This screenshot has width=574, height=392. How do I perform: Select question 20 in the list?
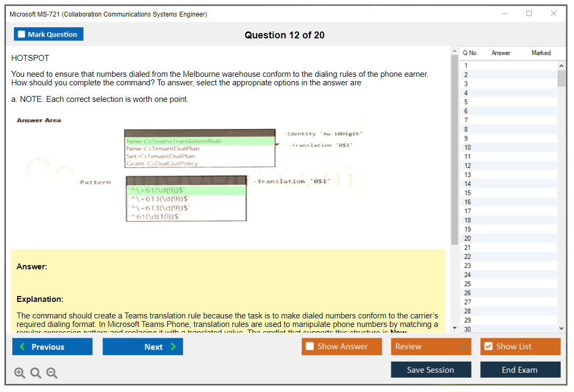click(509, 238)
